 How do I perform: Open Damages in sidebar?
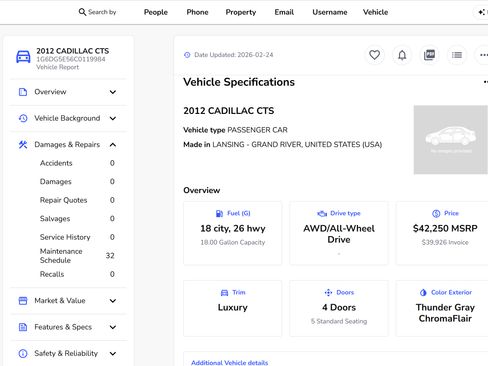[56, 182]
